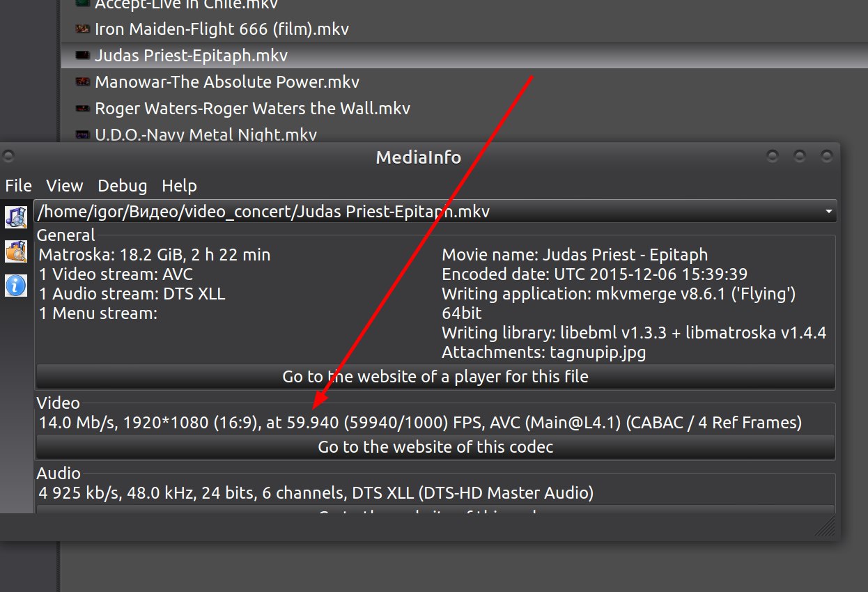868x592 pixels.
Task: Click the blue About info icon
Action: [16, 285]
